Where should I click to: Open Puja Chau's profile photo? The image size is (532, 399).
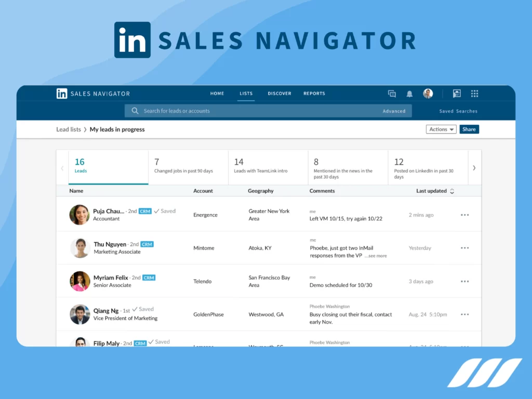point(79,215)
